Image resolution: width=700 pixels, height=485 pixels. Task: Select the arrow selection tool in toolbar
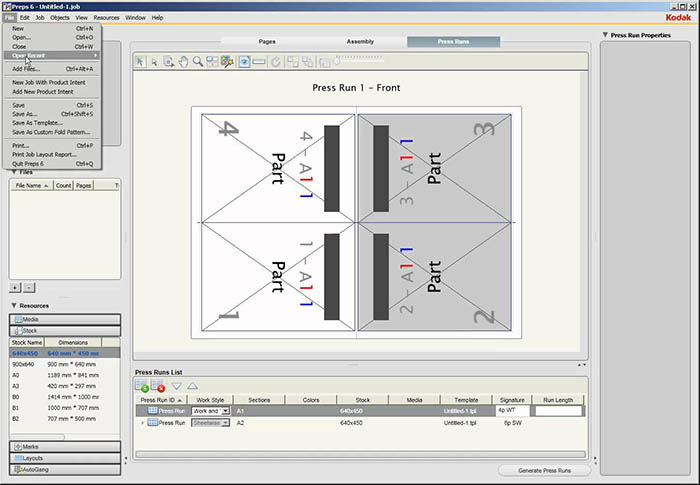coord(140,62)
